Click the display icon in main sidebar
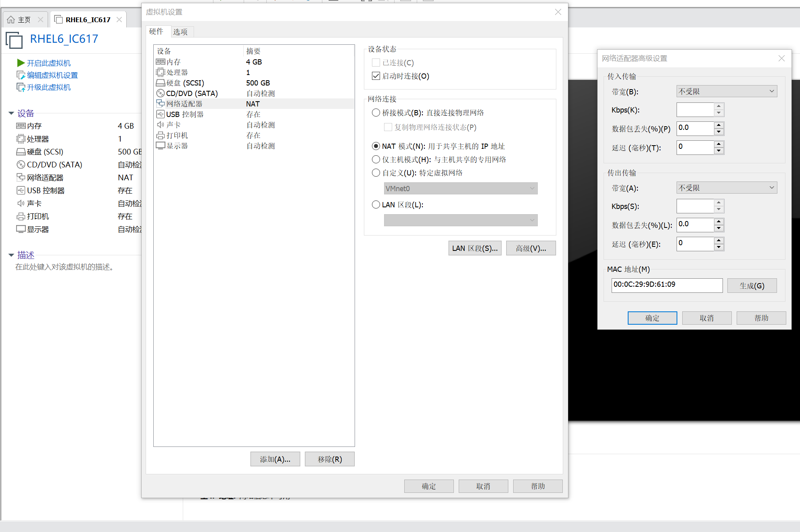 tap(21, 229)
